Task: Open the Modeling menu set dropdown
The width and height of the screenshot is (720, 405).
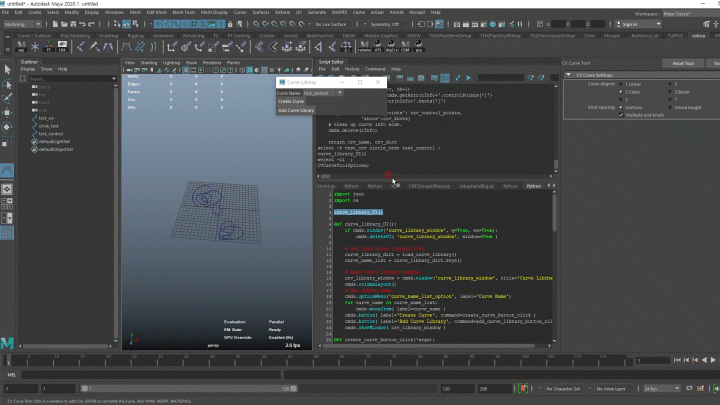Action: (x=22, y=24)
